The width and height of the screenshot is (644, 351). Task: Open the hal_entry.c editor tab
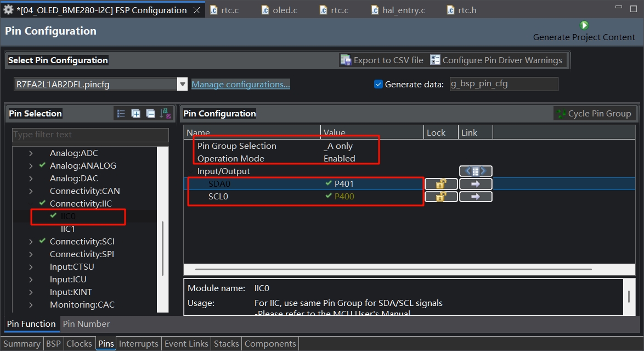(x=398, y=10)
